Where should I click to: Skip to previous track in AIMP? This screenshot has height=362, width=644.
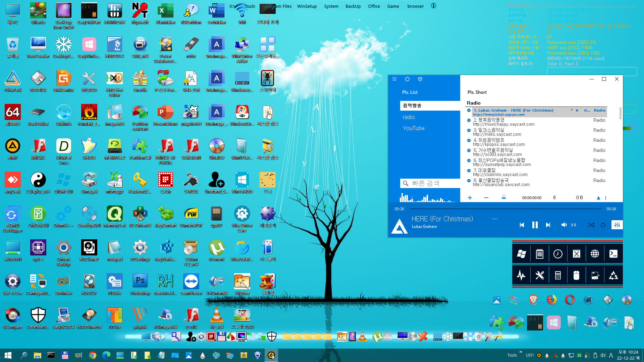tap(522, 225)
